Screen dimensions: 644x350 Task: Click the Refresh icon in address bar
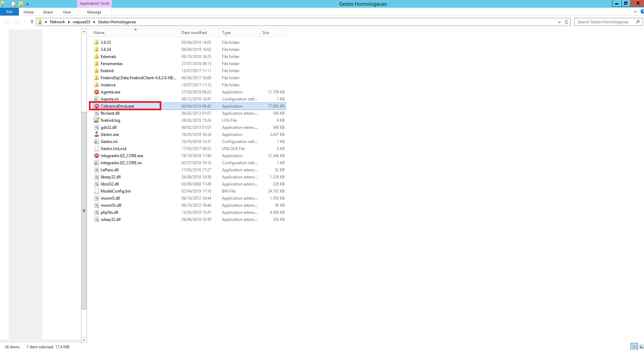tap(567, 22)
